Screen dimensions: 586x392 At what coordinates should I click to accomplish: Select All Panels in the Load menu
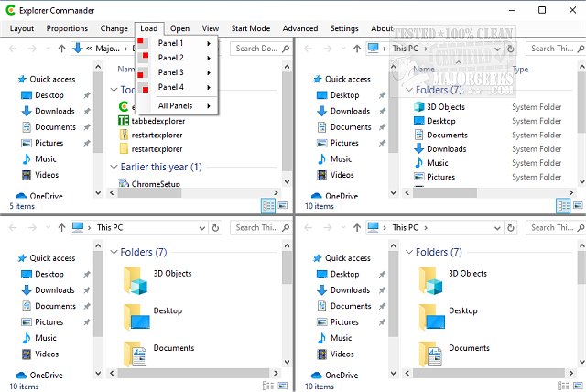[x=176, y=107]
